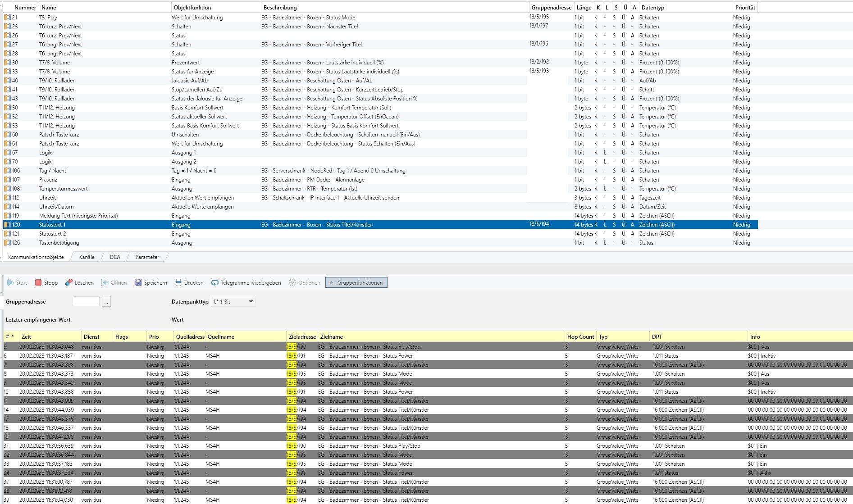Click the red Stopp icon
Screen dimensions: 853x504
38,283
